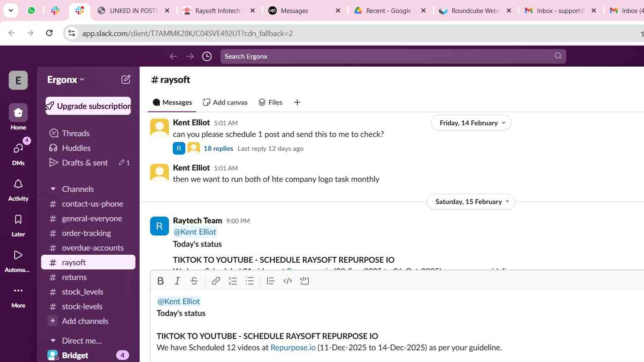The width and height of the screenshot is (644, 362).
Task: Open the Slack history clock
Action: click(x=207, y=56)
